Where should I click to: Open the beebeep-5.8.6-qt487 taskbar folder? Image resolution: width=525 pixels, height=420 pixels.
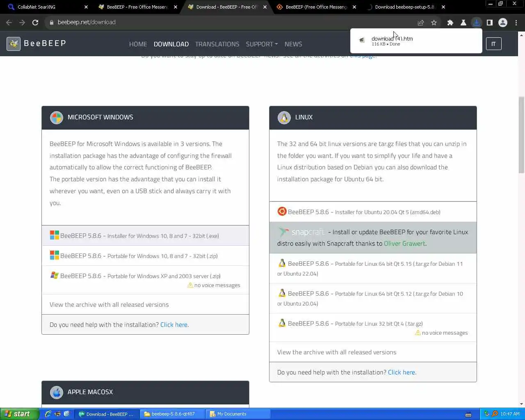tap(172, 414)
